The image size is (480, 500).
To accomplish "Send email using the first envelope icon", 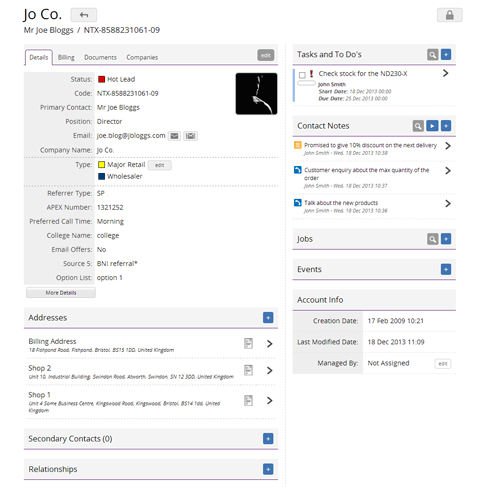I will (174, 136).
